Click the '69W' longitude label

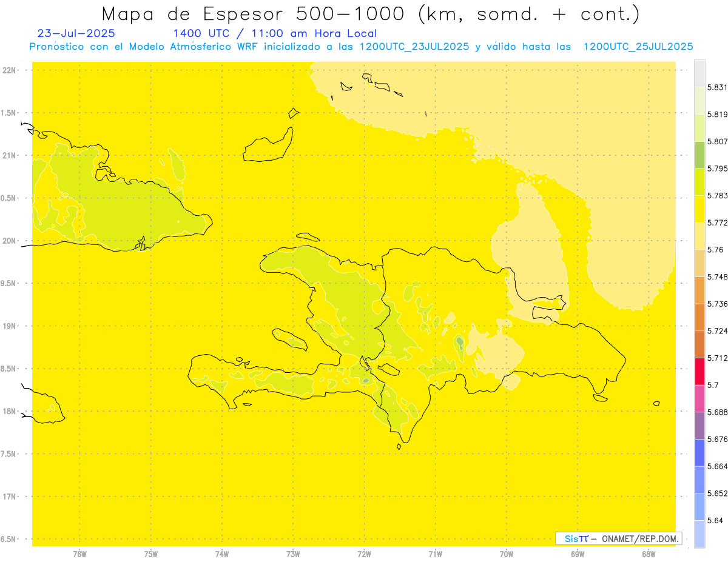point(578,554)
